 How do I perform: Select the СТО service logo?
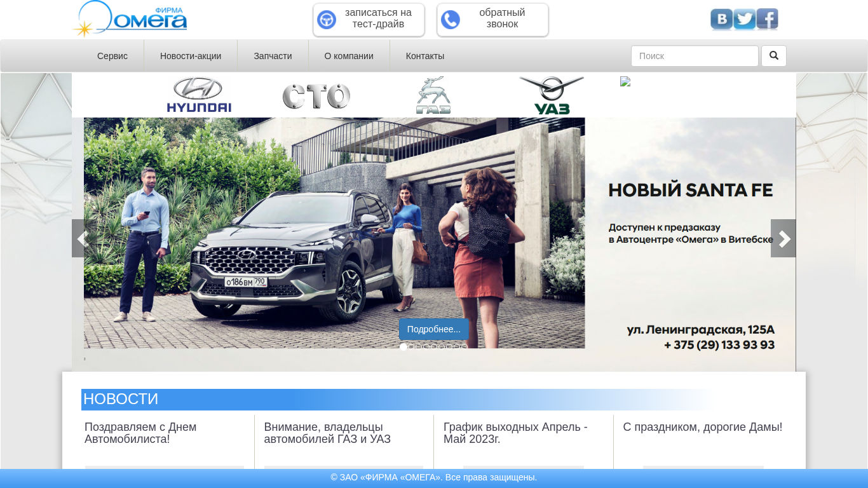click(x=316, y=97)
